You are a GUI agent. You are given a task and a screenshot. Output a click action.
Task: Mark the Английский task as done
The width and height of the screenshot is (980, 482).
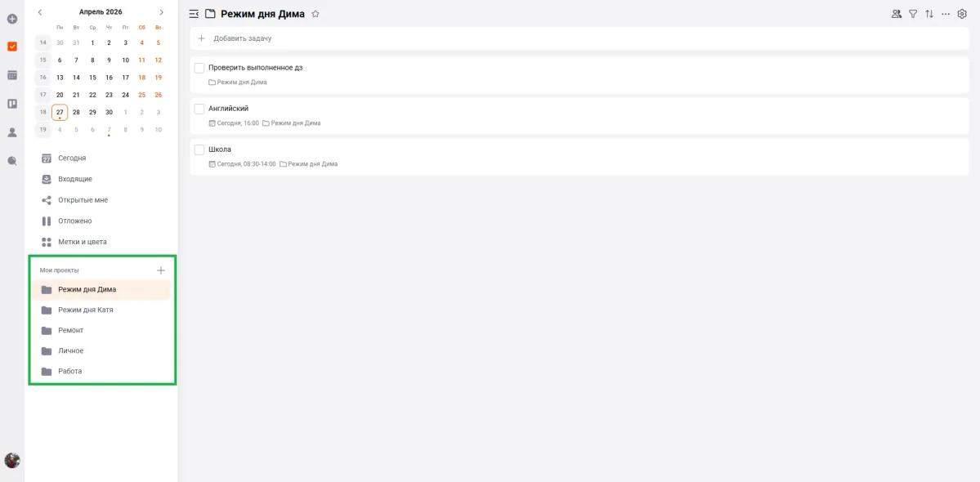[199, 109]
